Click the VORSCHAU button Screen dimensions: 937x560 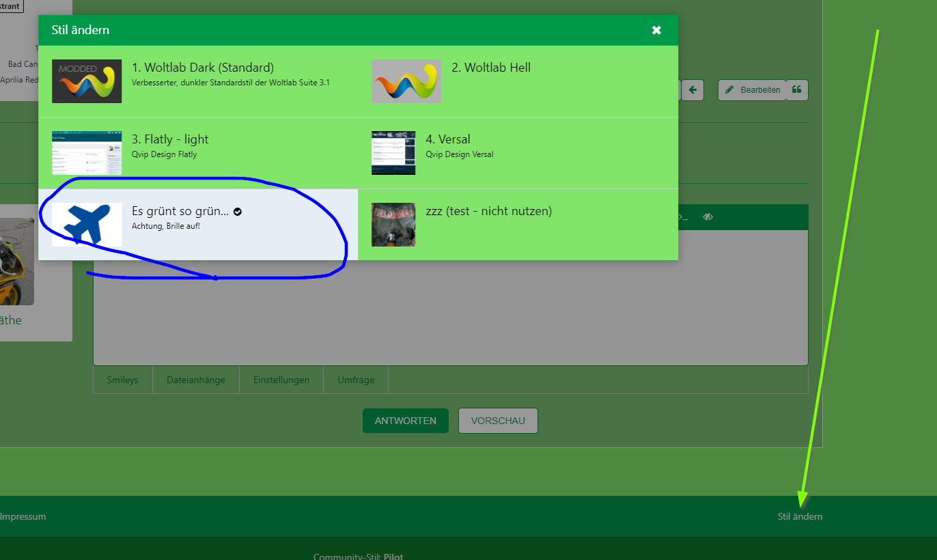(498, 421)
